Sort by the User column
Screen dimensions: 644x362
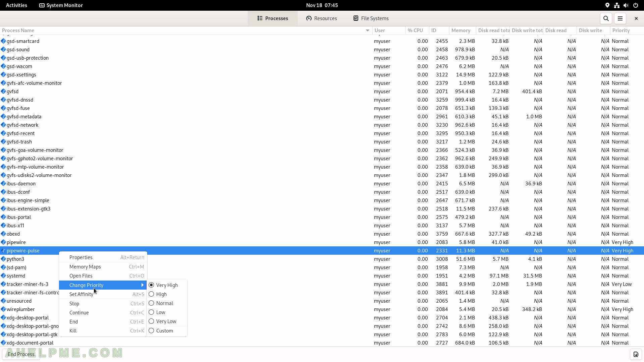[388, 31]
